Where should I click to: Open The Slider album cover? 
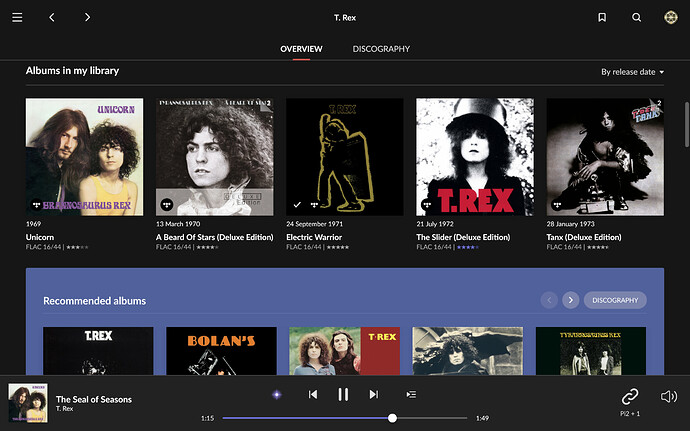(x=475, y=157)
